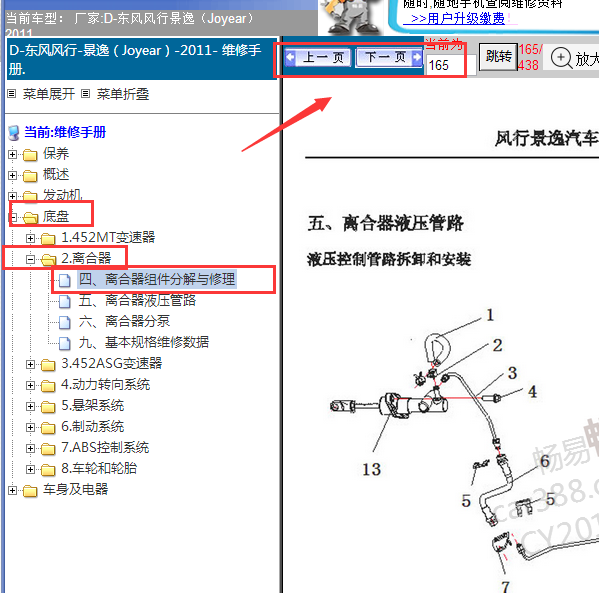Click the 跳转 jump button
Viewport: 599px width, 593px height.
498,57
